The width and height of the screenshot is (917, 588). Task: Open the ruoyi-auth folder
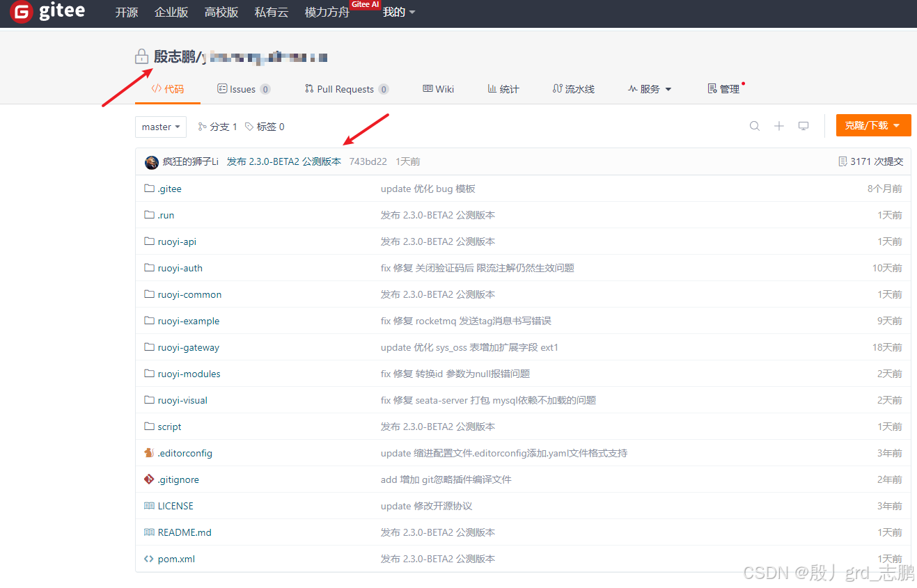click(x=180, y=268)
